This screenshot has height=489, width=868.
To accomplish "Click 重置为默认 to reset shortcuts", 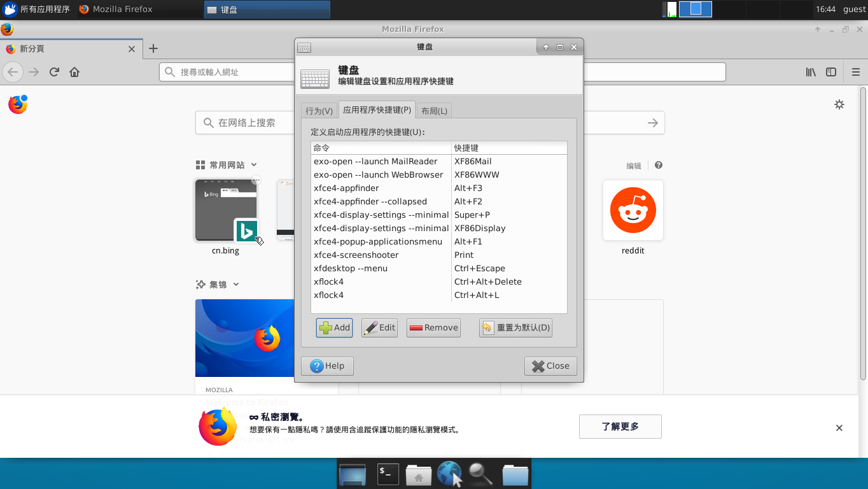I will tap(515, 327).
